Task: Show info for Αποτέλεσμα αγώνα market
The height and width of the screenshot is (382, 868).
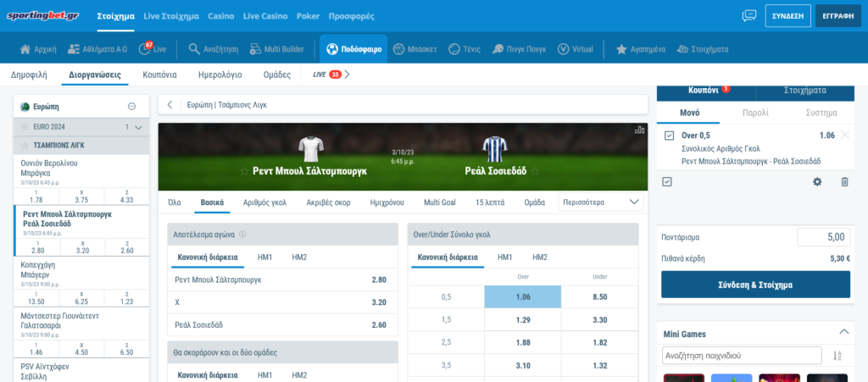Action: click(242, 234)
